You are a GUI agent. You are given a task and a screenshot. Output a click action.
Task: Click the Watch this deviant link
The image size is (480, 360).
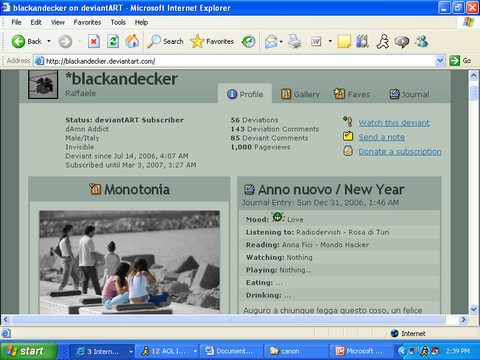pyautogui.click(x=394, y=123)
